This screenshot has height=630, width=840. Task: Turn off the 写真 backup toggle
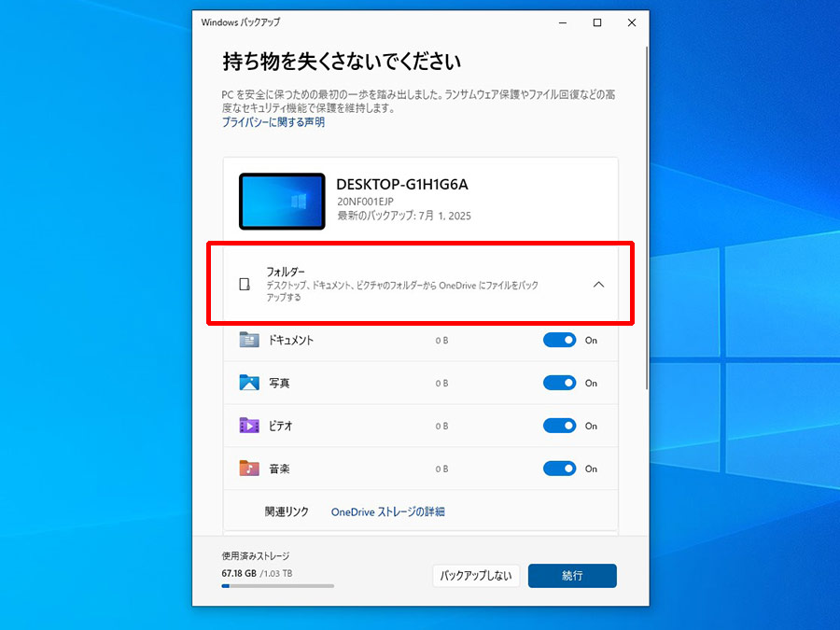(x=559, y=383)
